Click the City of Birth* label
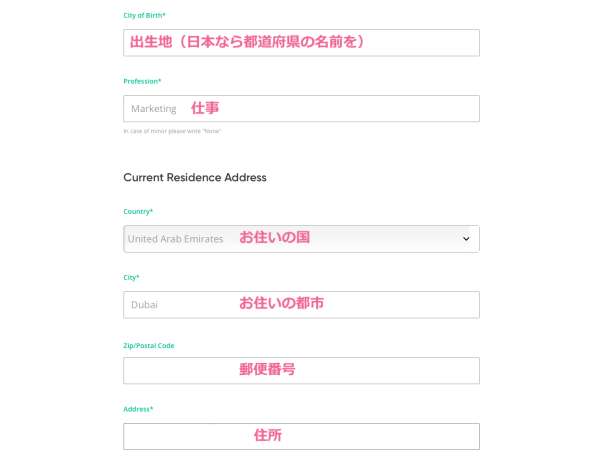This screenshot has height=463, width=607. click(144, 15)
